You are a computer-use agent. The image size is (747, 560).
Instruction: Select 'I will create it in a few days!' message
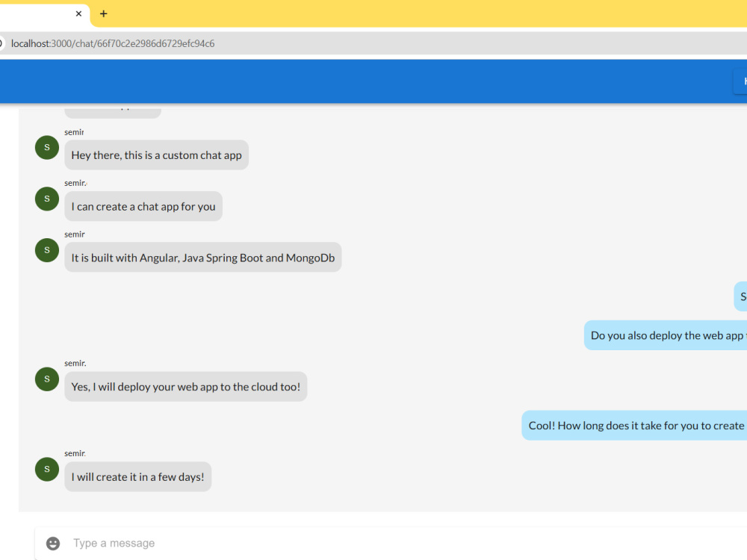[137, 476]
